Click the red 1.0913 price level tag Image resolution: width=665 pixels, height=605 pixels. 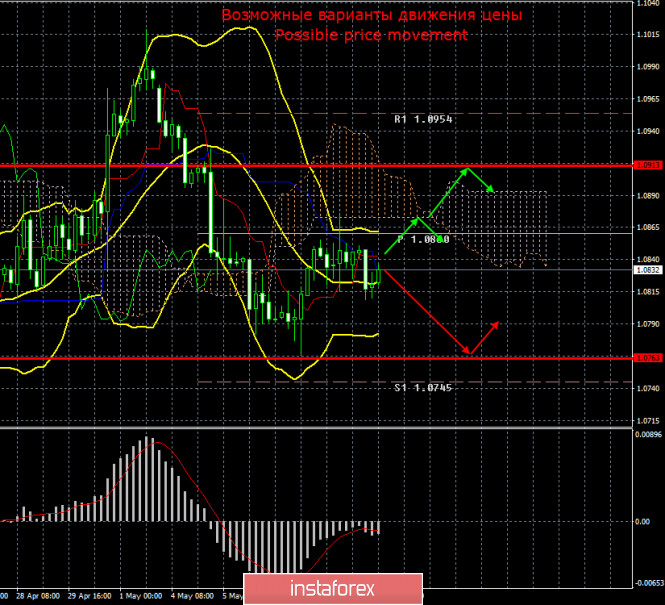click(x=648, y=165)
